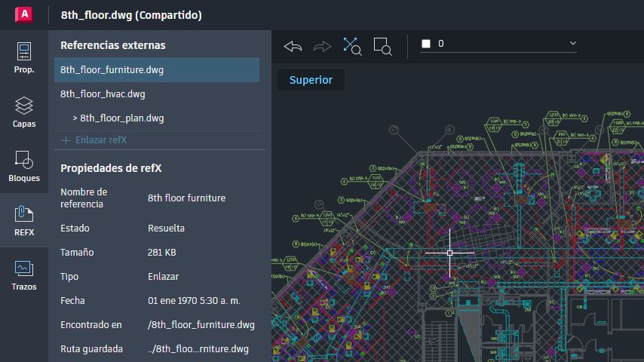
Task: Click the zoom window icon
Action: 382,47
